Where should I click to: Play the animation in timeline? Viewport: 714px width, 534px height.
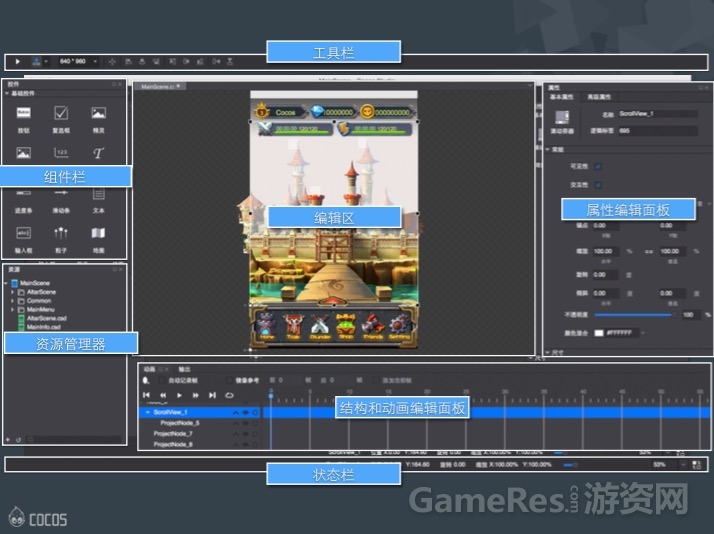pyautogui.click(x=179, y=395)
